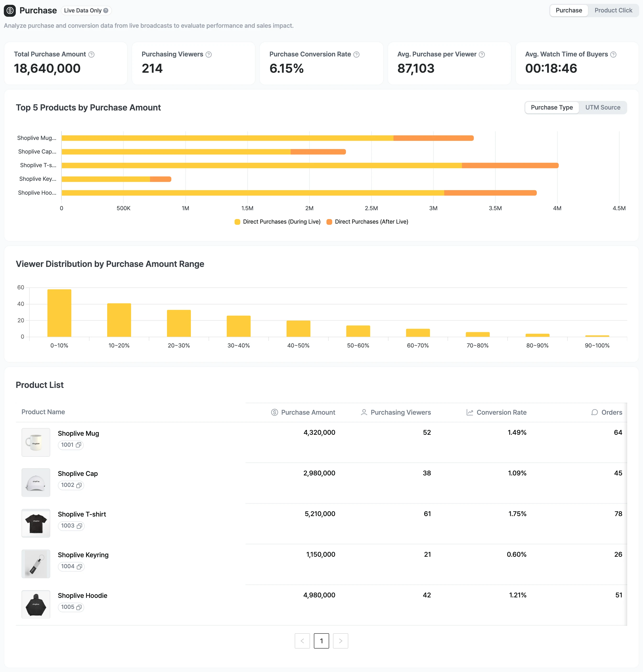This screenshot has height=672, width=643.
Task: Click the Shoplive Keyring name text
Action: 83,555
